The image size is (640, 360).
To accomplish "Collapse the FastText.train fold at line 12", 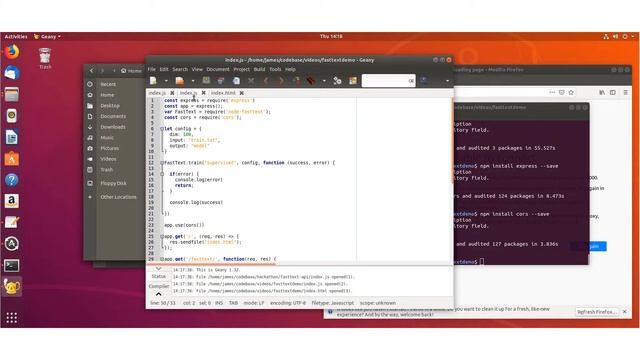I will pyautogui.click(x=162, y=163).
